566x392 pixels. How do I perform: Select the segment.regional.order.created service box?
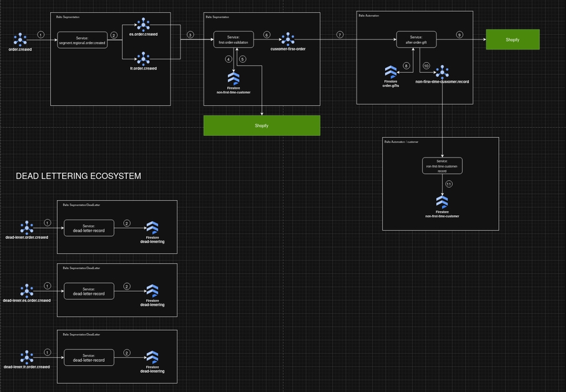(83, 40)
